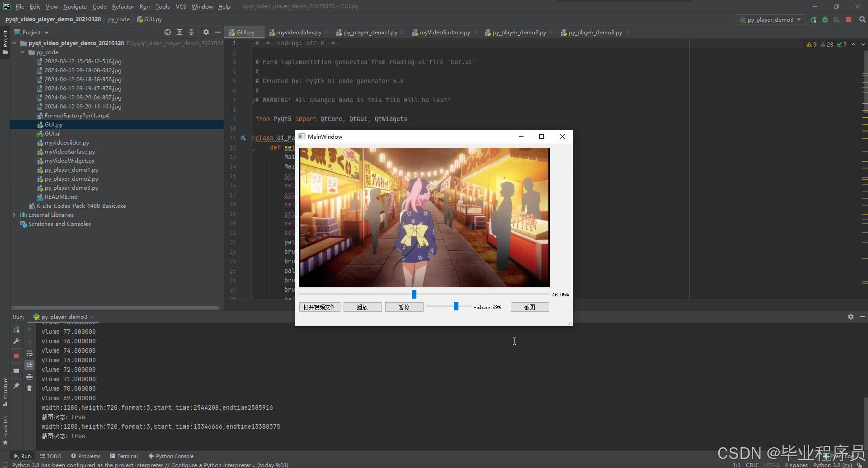The height and width of the screenshot is (468, 868).
Task: Close the GUI.py editor tab
Action: 259,33
